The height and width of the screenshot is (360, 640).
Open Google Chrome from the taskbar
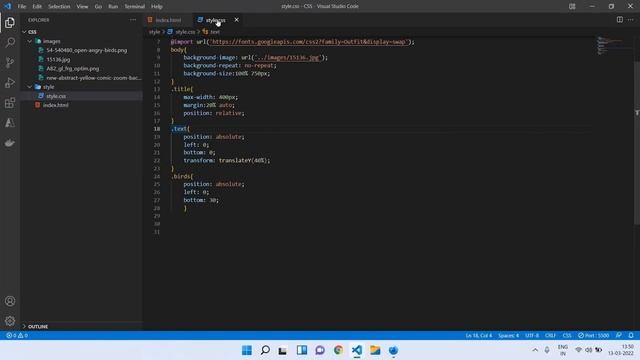coord(338,350)
